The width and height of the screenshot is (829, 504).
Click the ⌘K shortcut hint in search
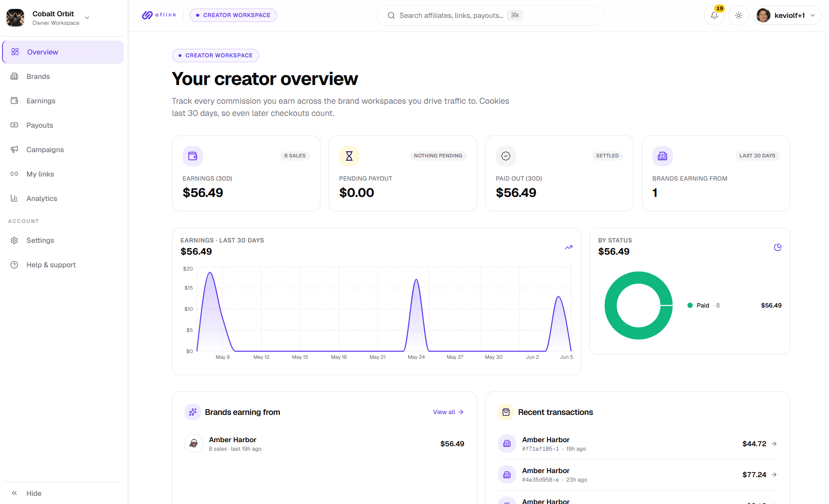click(515, 15)
